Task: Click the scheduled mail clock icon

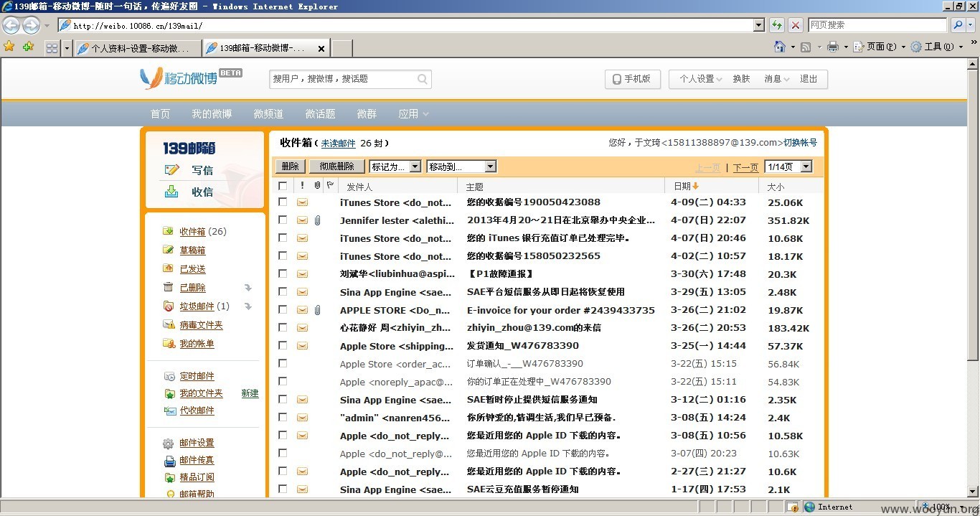Action: click(x=169, y=376)
